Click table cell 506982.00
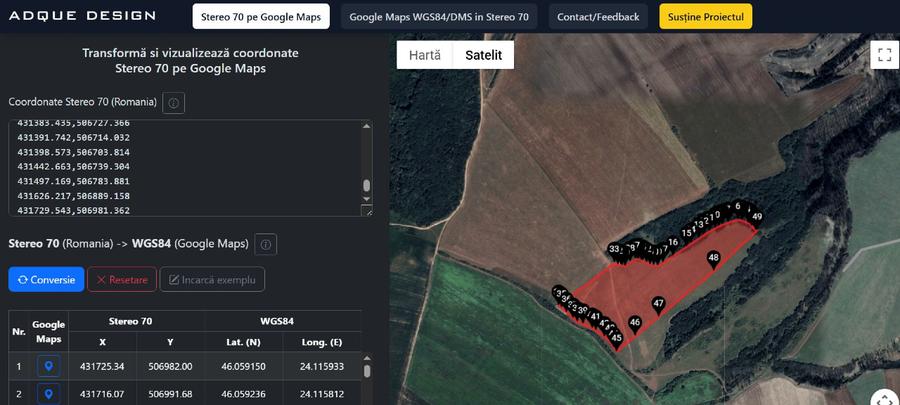The width and height of the screenshot is (900, 405). pos(170,366)
